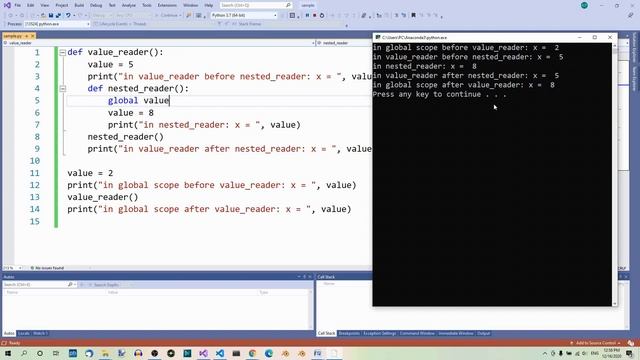Open the Project menu
This screenshot has width=640, height=360.
(x=62, y=5)
